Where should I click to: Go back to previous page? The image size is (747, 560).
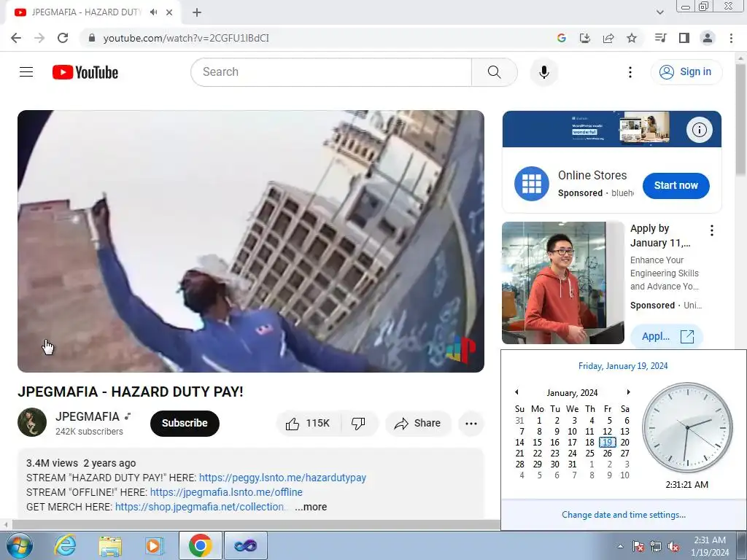tap(16, 38)
